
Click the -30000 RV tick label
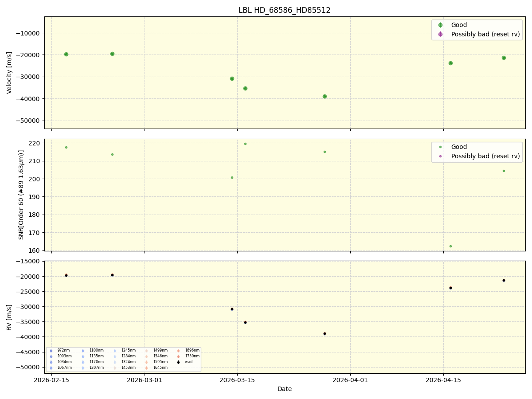click(28, 307)
